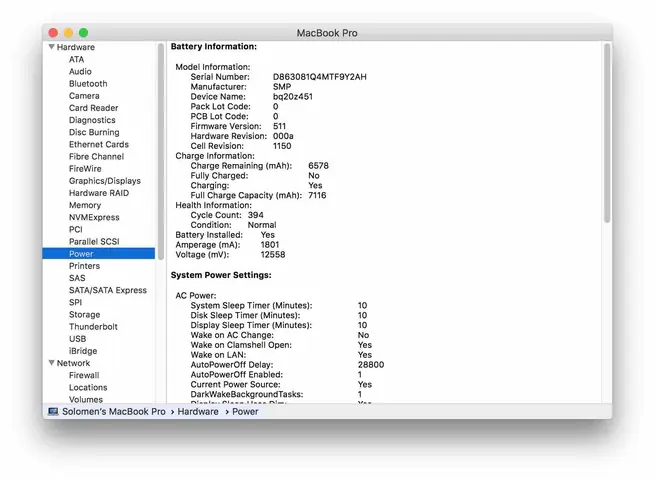The image size is (655, 480).
Task: Click the highlighted Power entry
Action: [x=99, y=254]
